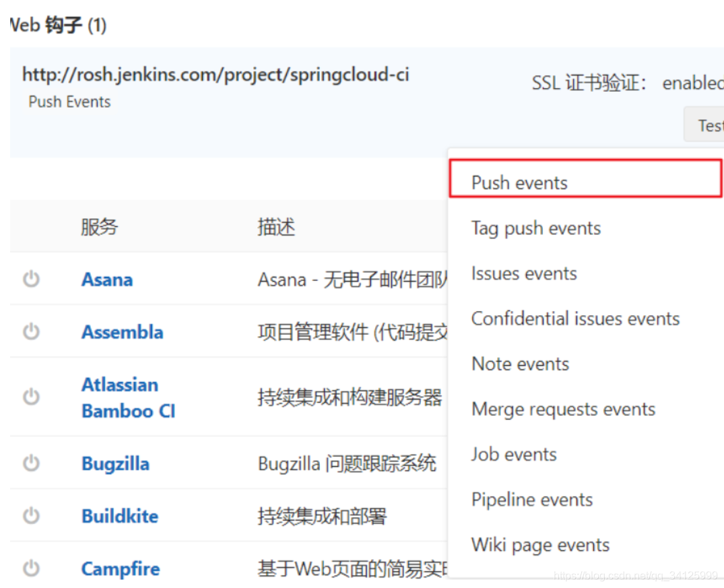Click description 持续集成和部署
Image resolution: width=724 pixels, height=588 pixels.
pyautogui.click(x=323, y=517)
